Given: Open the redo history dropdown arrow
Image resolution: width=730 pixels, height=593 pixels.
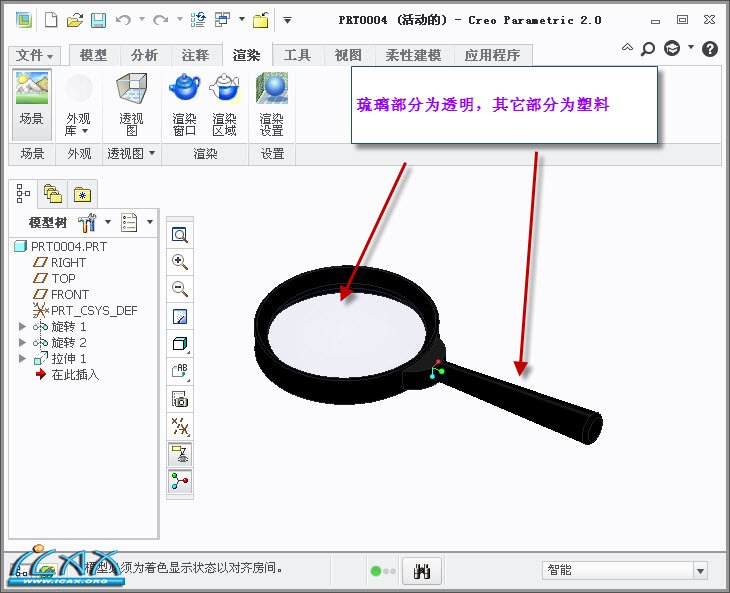Looking at the screenshot, I should (x=180, y=19).
